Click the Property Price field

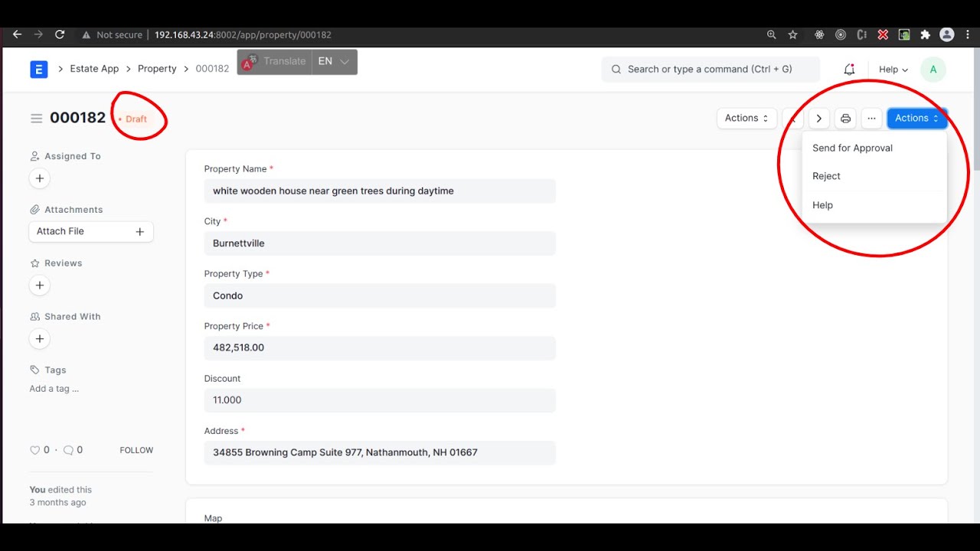(380, 347)
